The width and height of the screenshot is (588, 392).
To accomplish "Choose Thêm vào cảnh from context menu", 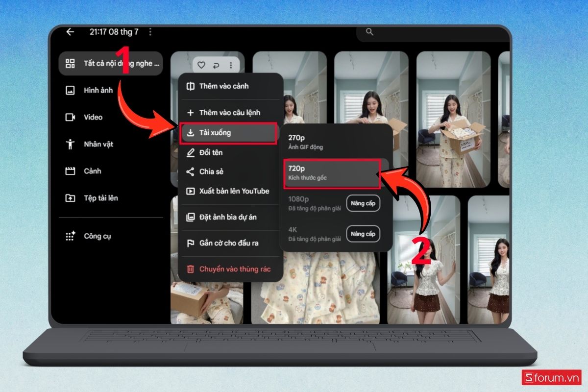I will pos(230,86).
